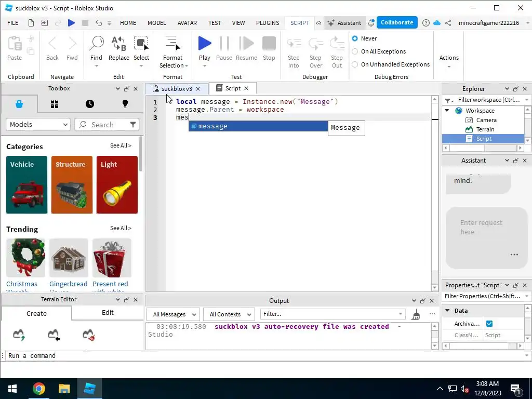Viewport: 532px width, 399px height.
Task: Click the Clear terrain tool icon
Action: pos(88,335)
